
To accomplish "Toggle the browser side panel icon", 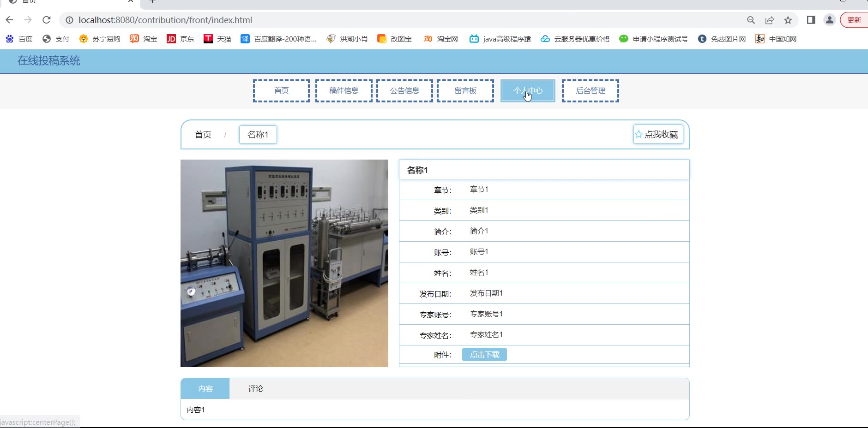I will tap(811, 20).
